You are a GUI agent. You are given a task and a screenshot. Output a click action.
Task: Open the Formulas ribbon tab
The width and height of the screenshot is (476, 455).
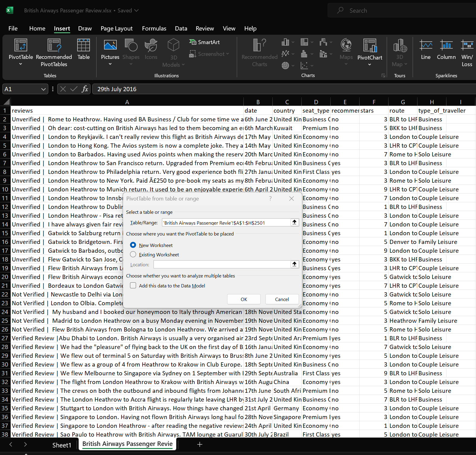(154, 28)
